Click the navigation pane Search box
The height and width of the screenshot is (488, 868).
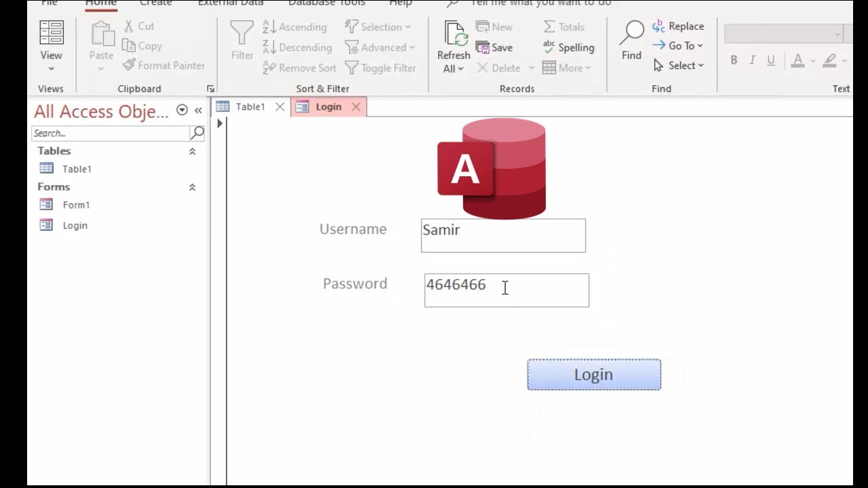pos(111,133)
